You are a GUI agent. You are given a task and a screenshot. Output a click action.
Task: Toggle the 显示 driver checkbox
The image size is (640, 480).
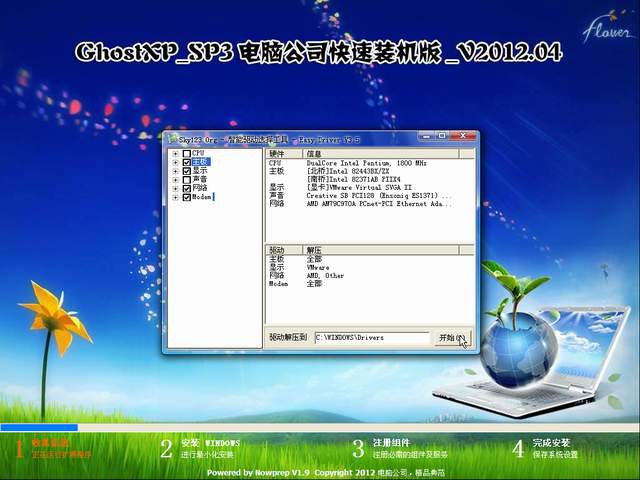click(x=187, y=171)
